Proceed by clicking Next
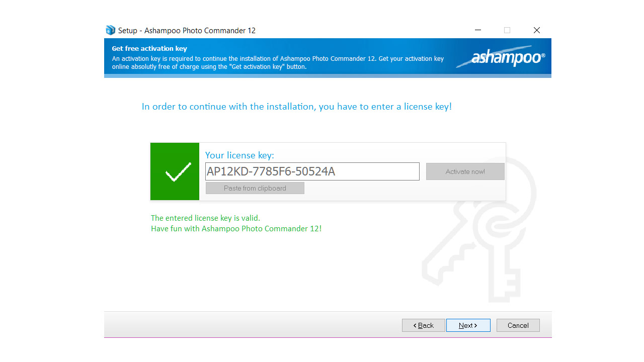 468,325
